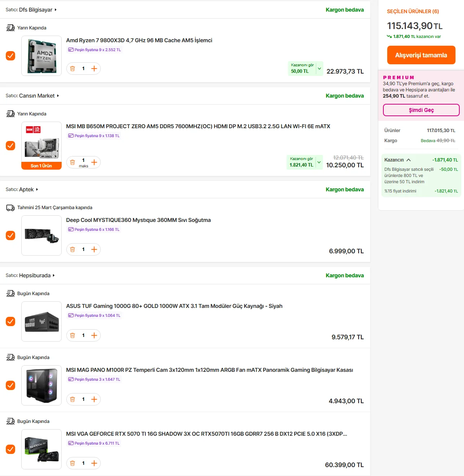Open the MSI PANO case image
The width and height of the screenshot is (464, 476).
[x=41, y=385]
